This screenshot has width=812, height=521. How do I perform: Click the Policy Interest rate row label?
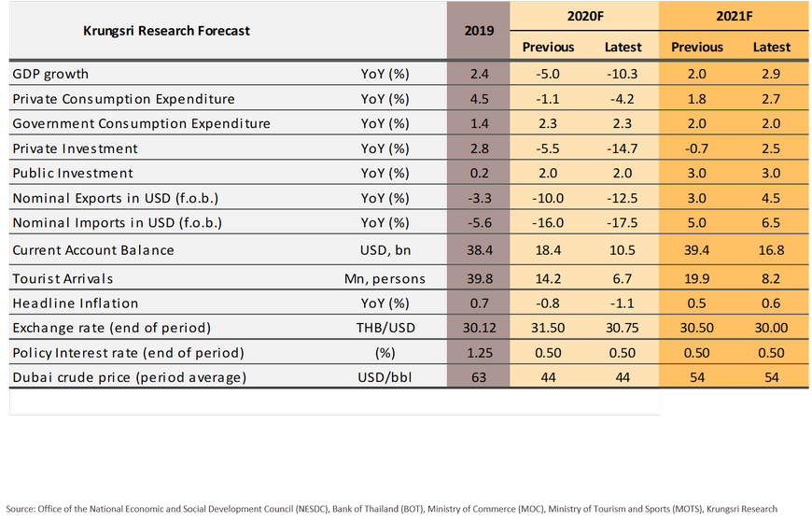[129, 353]
